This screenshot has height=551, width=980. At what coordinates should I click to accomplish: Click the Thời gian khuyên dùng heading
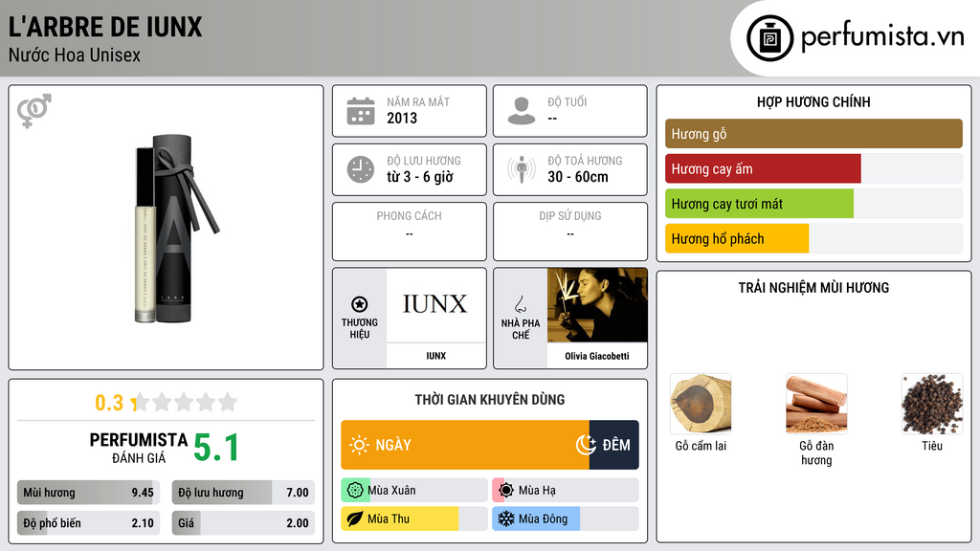tap(490, 400)
